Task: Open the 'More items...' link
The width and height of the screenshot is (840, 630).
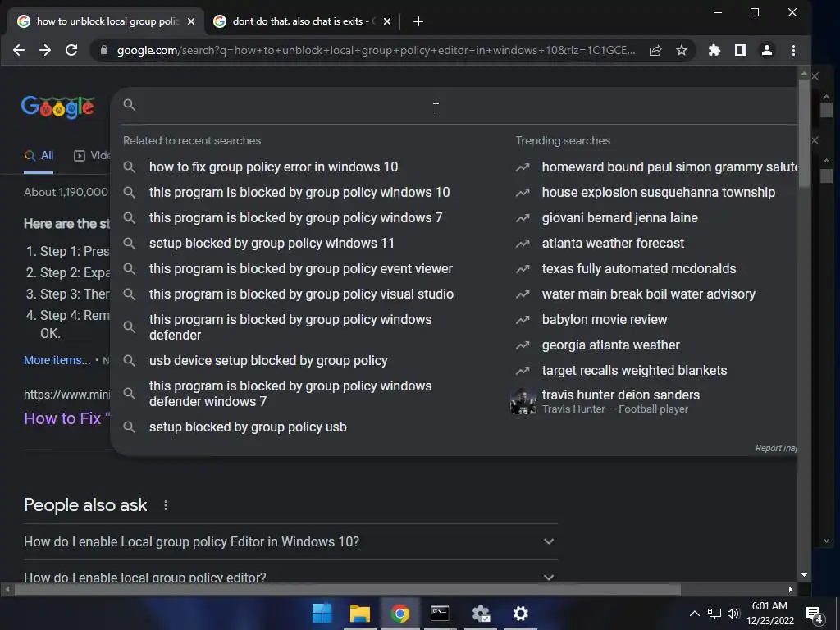Action: [x=57, y=360]
